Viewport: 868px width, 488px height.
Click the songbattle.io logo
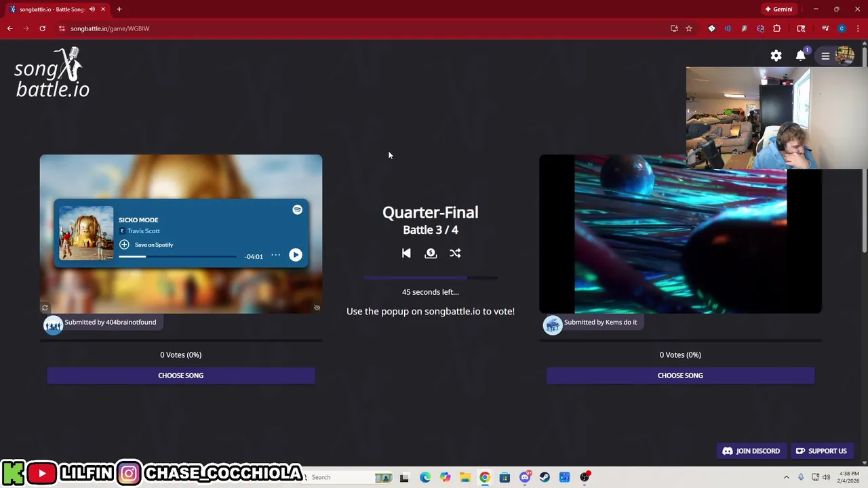[52, 73]
